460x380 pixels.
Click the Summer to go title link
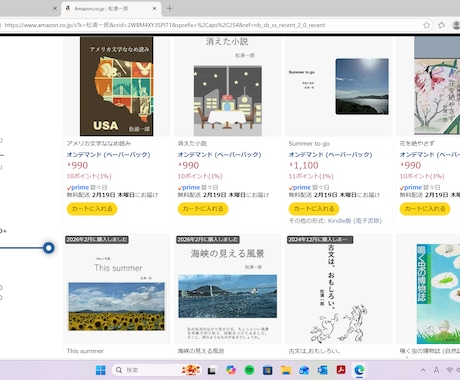[x=309, y=144]
